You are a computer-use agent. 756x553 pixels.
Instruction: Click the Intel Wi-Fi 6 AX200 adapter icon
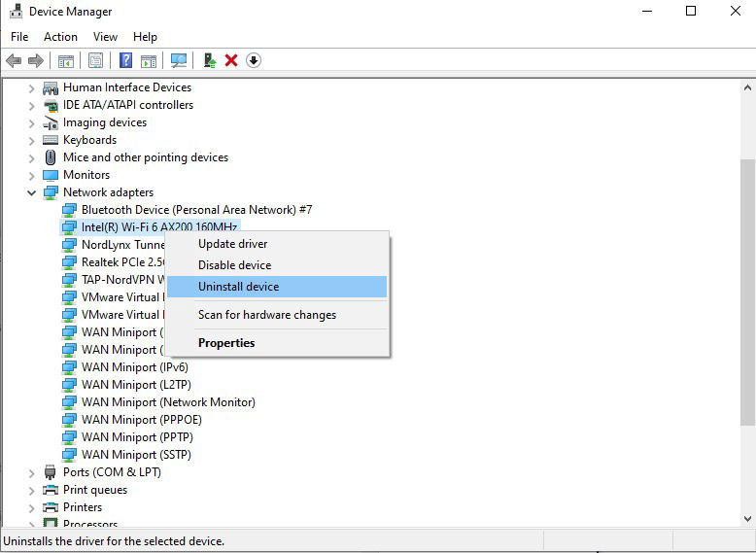[x=69, y=227]
